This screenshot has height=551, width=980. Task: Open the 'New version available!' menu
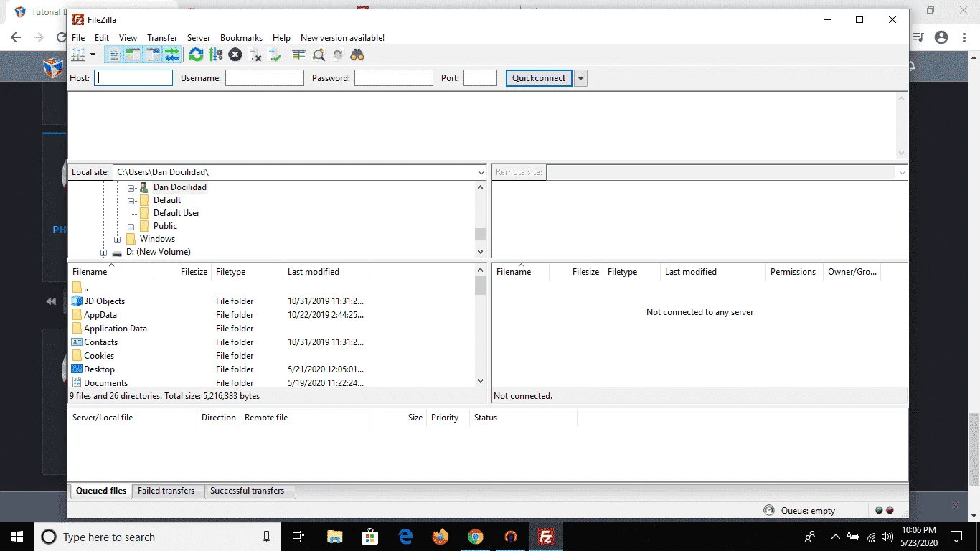[x=342, y=38]
